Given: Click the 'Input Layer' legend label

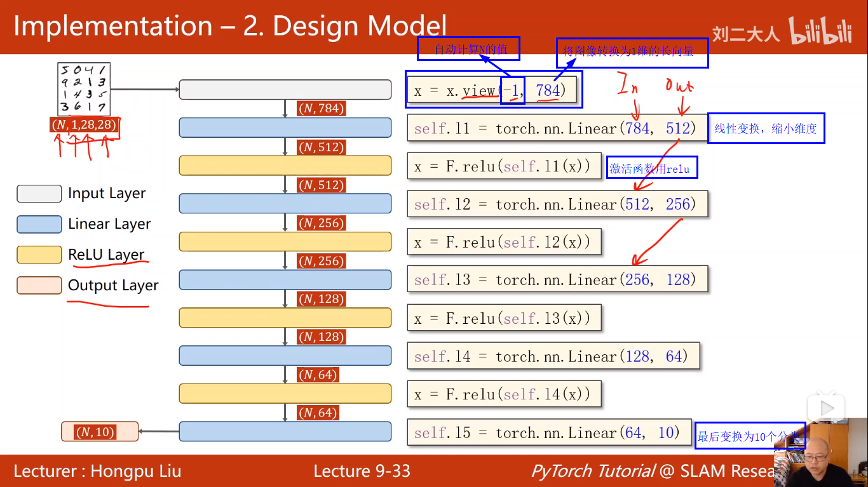Looking at the screenshot, I should (x=107, y=194).
